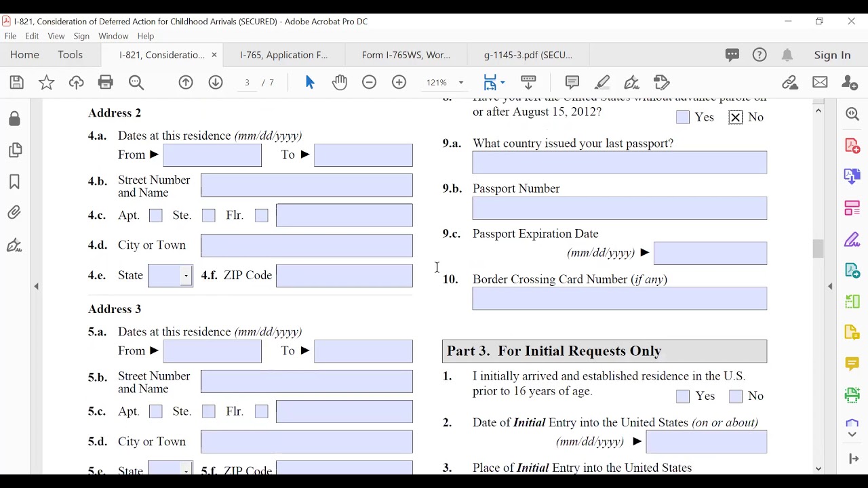Send the file by email envelope icon
Viewport: 868px width, 488px height.
point(820,83)
